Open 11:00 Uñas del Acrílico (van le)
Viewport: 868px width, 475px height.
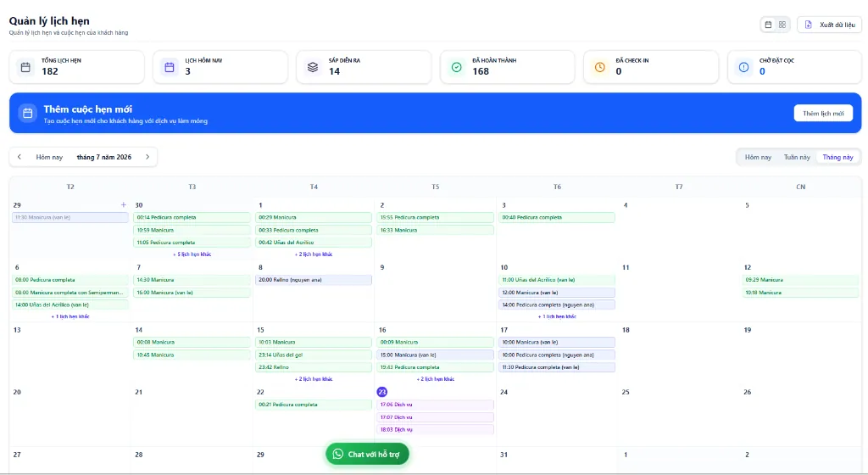tap(557, 280)
